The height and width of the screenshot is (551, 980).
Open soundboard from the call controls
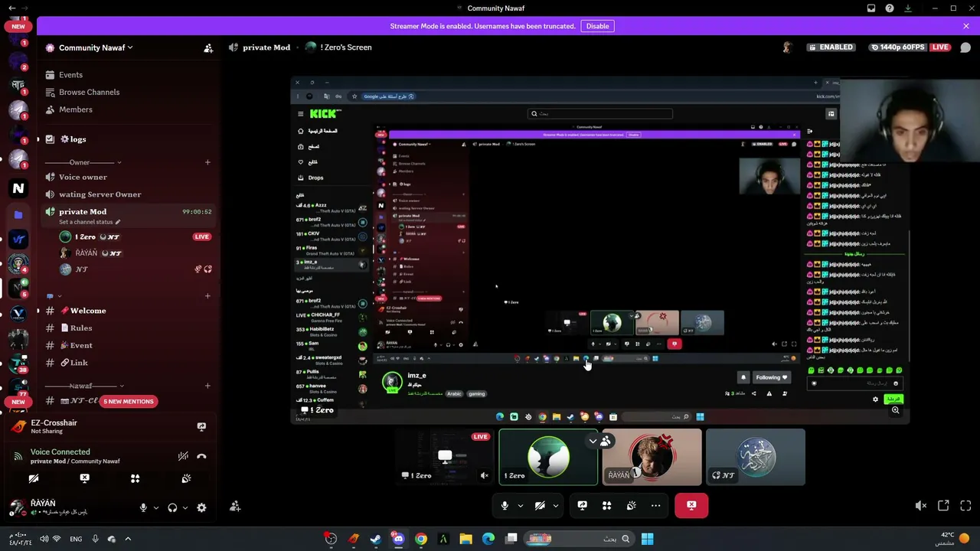click(x=631, y=505)
